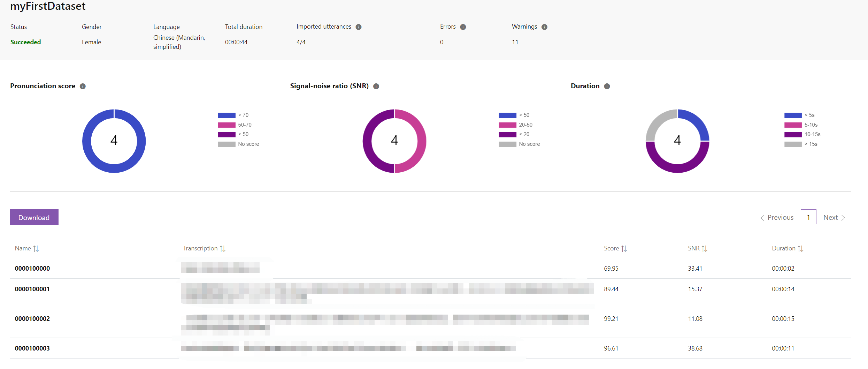
Task: Click the Warnings info icon
Action: click(545, 27)
